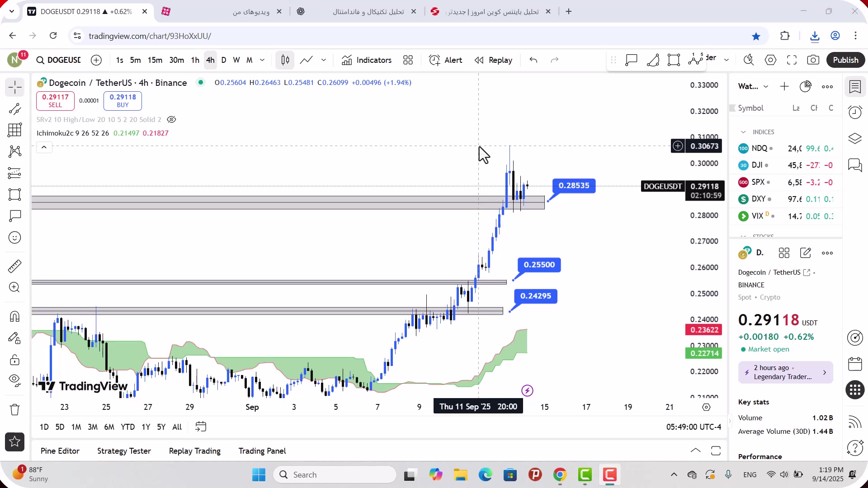Open the Gann and Fibonacci tools

point(14,130)
